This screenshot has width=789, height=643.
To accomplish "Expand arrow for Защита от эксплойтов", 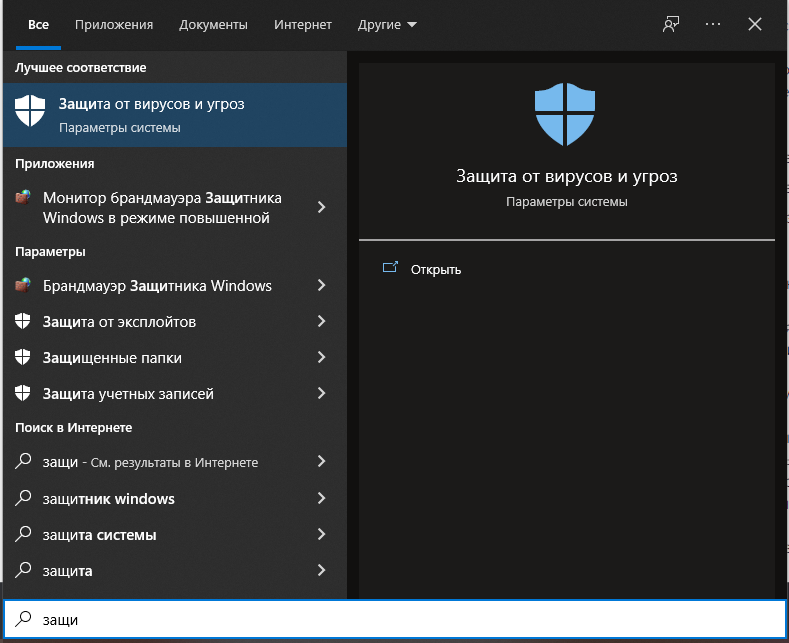I will 322,321.
